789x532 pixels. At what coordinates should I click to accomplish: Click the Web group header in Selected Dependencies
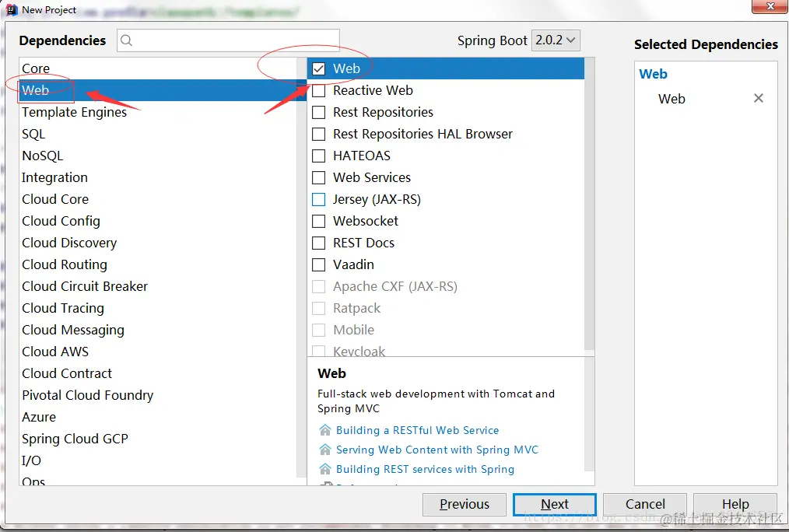coord(653,74)
